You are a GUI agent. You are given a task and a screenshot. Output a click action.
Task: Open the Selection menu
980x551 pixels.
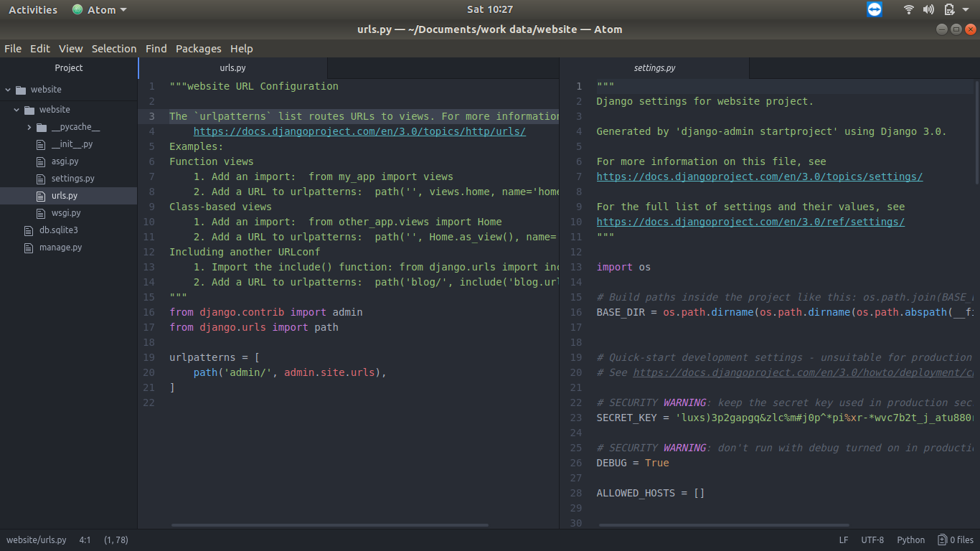click(x=114, y=49)
